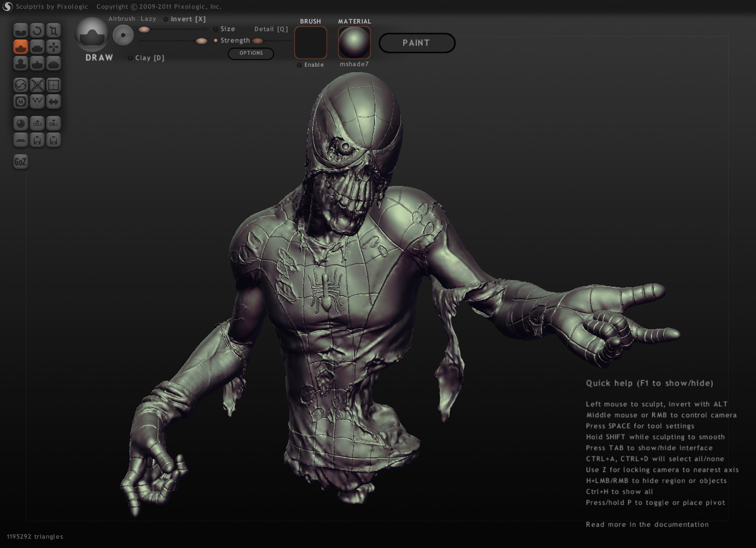This screenshot has width=756, height=548.
Task: Click the brush direction dial
Action: click(x=123, y=36)
